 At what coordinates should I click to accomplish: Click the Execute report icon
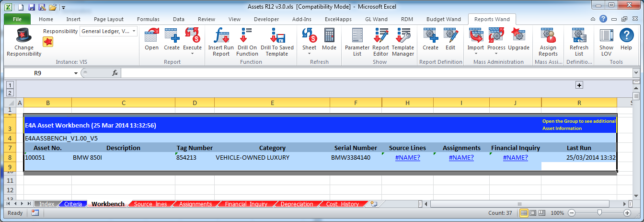click(x=192, y=35)
